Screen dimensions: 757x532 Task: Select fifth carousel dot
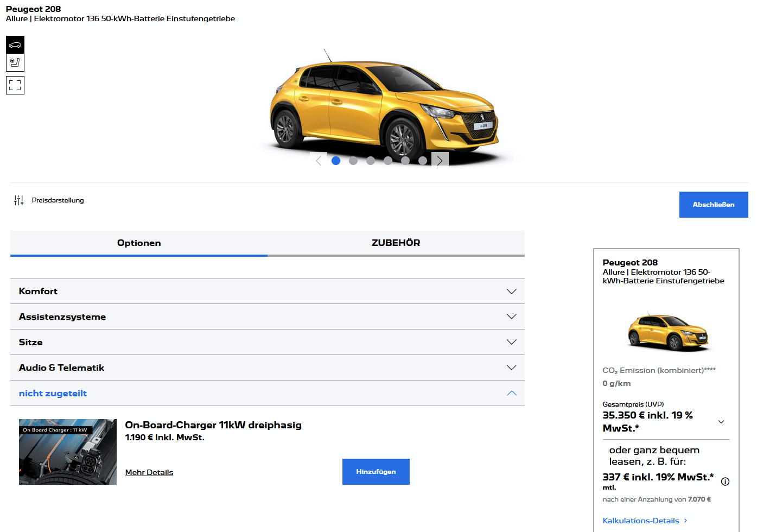click(405, 161)
